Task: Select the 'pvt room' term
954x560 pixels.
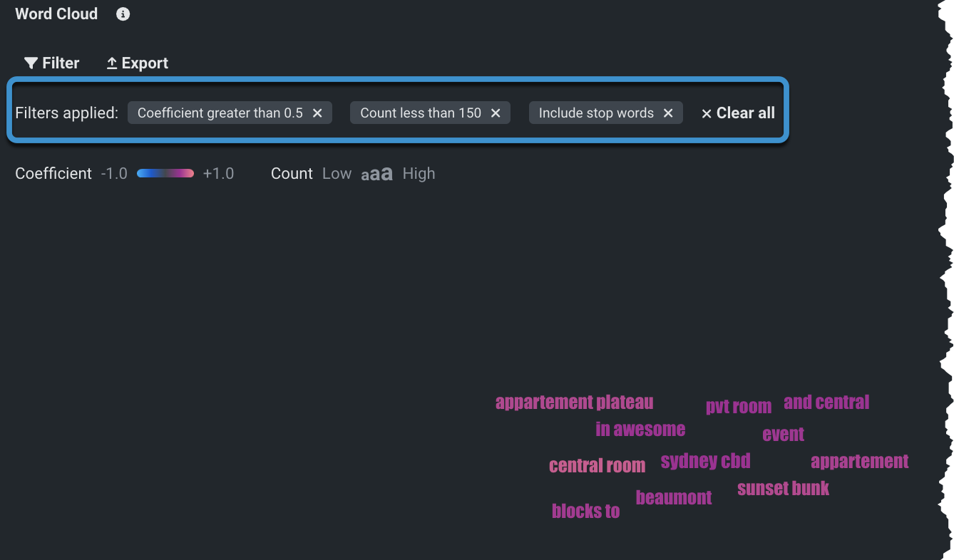Action: tap(738, 407)
